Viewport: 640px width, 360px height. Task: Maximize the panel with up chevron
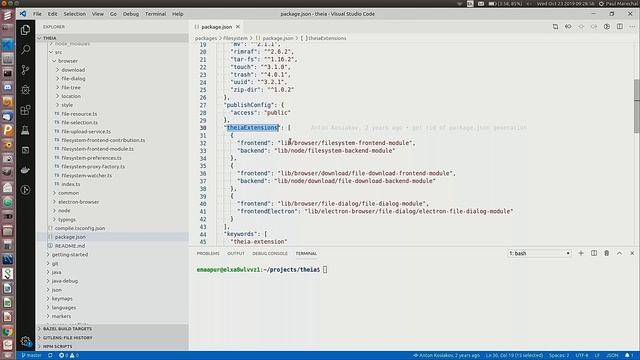coord(619,253)
